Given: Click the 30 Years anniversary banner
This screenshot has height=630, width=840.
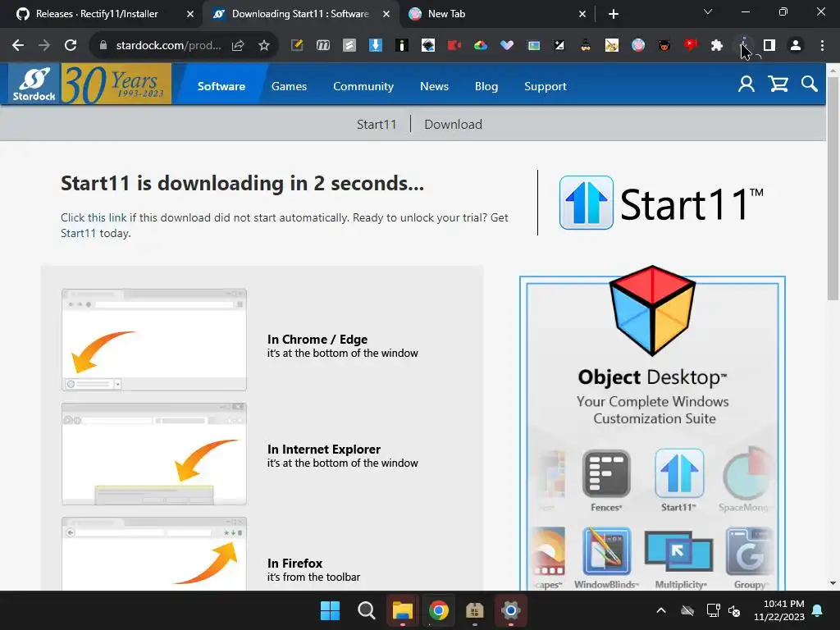Looking at the screenshot, I should [116, 84].
